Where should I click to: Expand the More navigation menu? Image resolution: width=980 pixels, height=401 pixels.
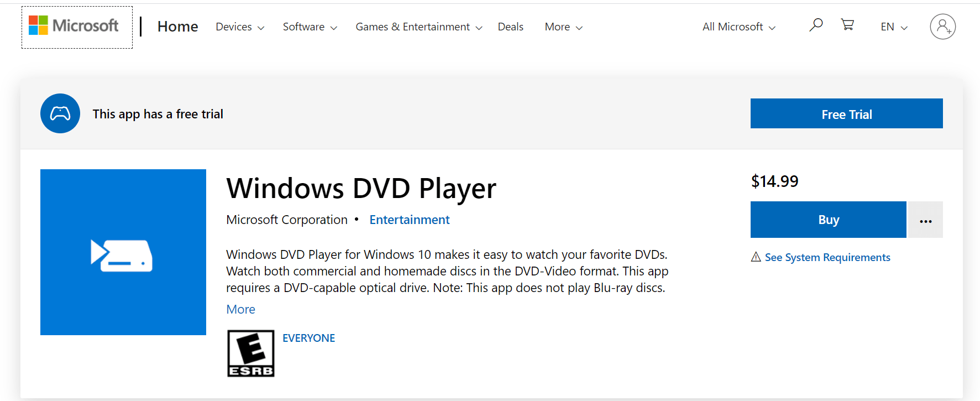tap(563, 27)
